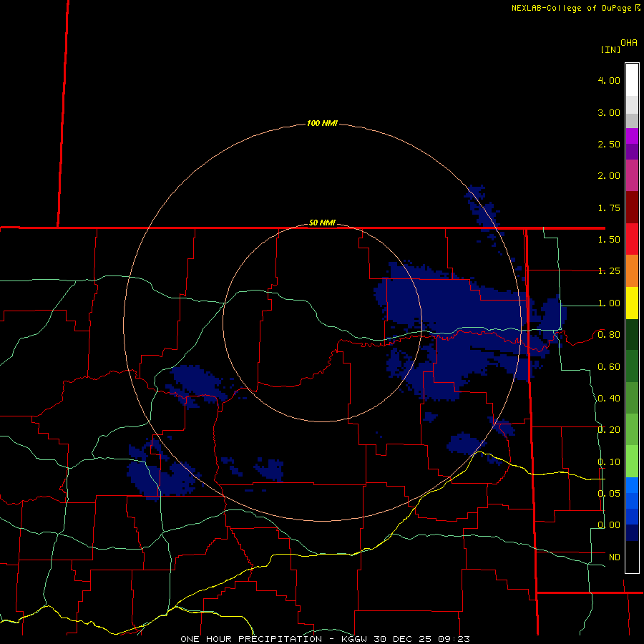Screen dimensions: 644x644
Task: Click the 0.40 scale value
Action: pos(609,399)
